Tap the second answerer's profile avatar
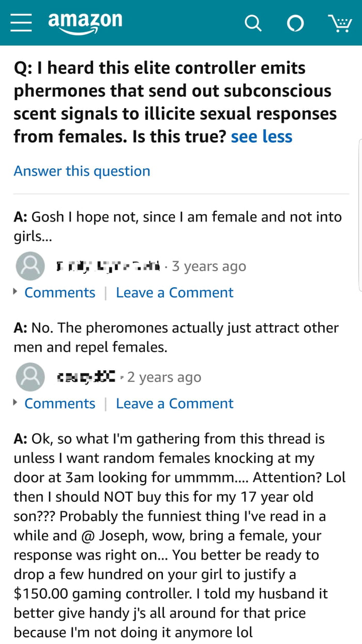 coord(30,376)
